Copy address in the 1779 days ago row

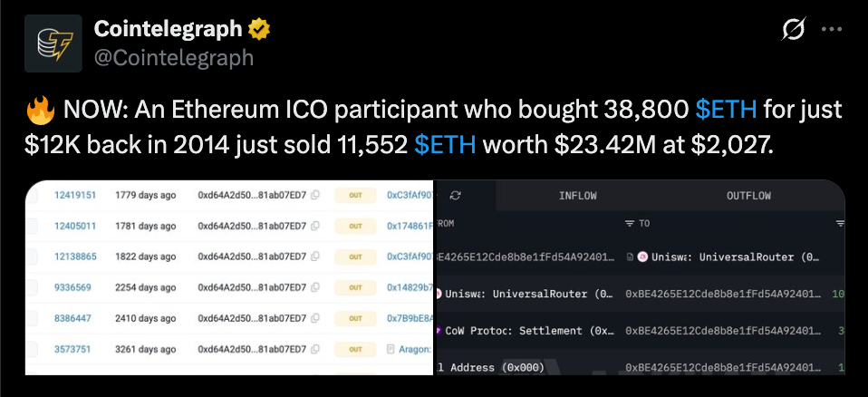click(x=314, y=195)
